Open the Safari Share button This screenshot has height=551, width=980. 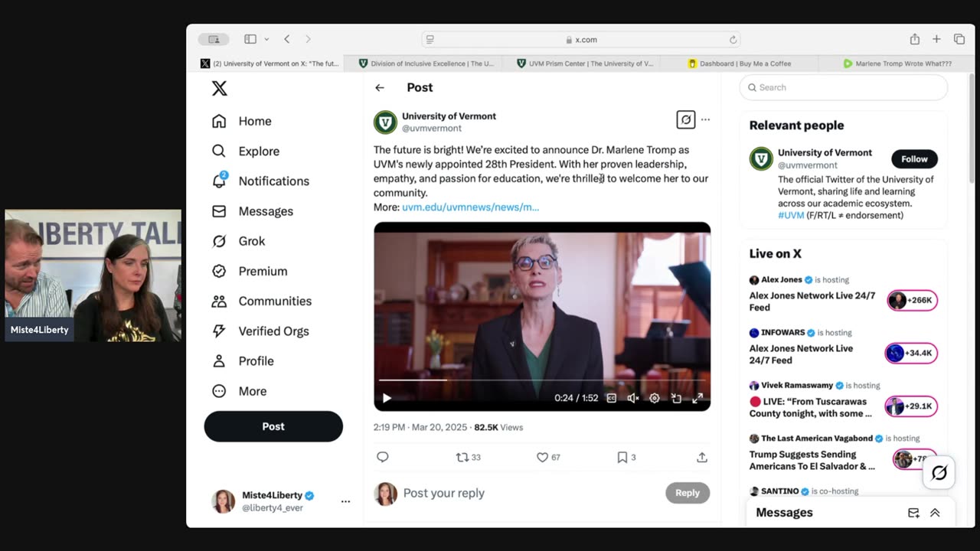(x=915, y=39)
